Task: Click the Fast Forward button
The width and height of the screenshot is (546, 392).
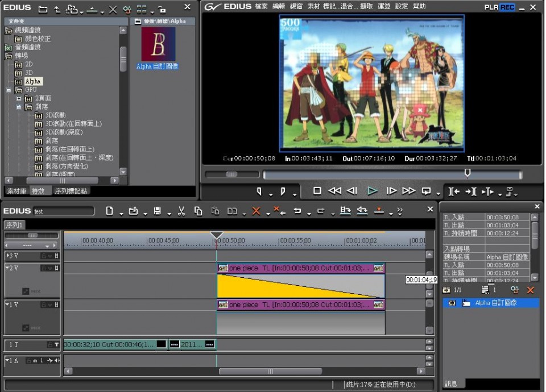Action: 408,191
